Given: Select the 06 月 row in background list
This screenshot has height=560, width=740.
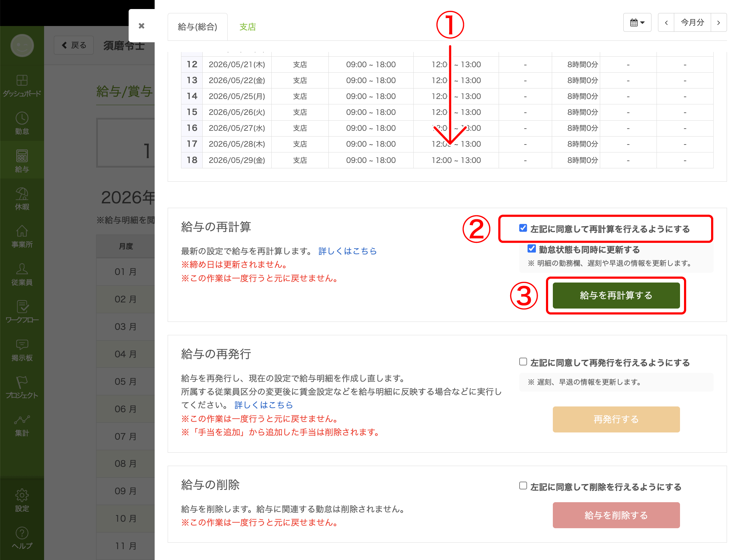Looking at the screenshot, I should (125, 409).
